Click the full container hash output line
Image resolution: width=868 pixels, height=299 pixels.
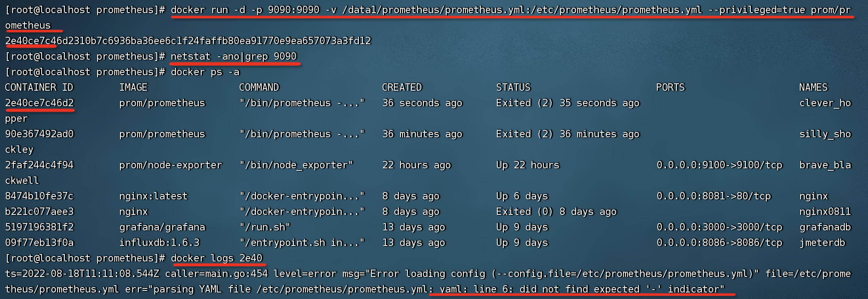pyautogui.click(x=188, y=41)
